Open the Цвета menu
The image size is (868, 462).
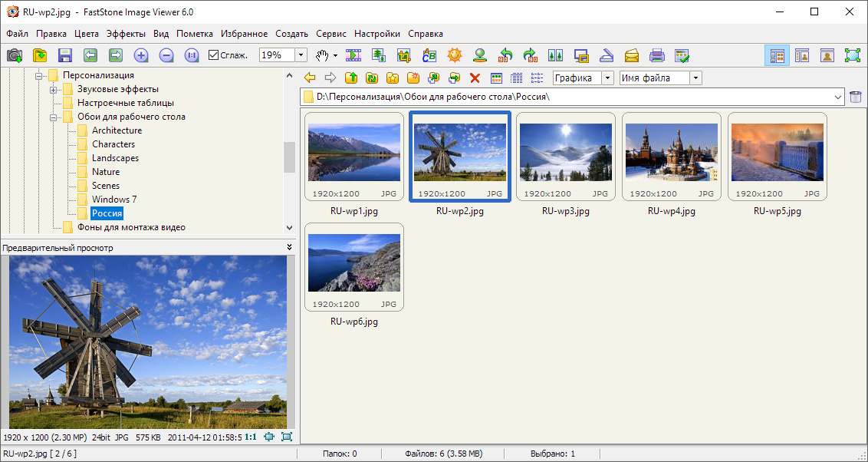click(x=87, y=34)
